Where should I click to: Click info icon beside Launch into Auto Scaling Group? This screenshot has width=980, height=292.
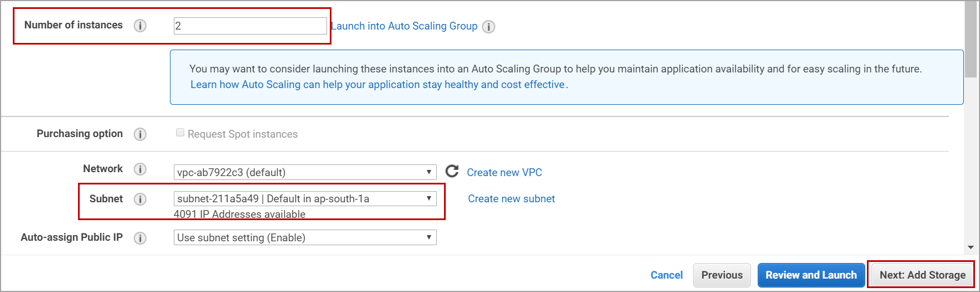(489, 27)
